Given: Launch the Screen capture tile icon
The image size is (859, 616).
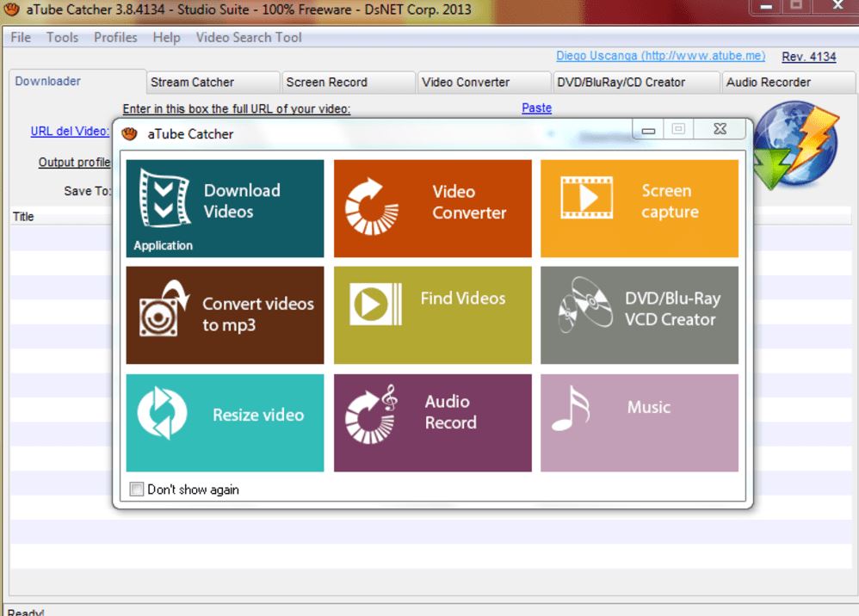Looking at the screenshot, I should 586,197.
